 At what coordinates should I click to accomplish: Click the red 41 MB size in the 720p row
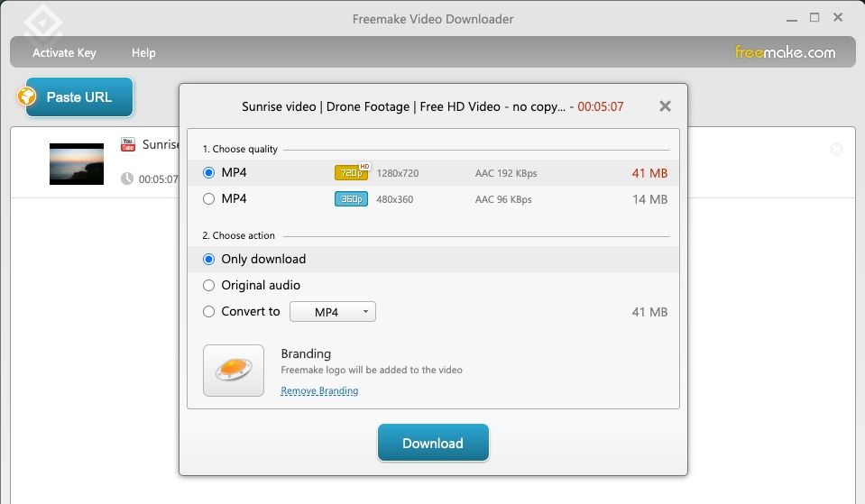pos(649,173)
